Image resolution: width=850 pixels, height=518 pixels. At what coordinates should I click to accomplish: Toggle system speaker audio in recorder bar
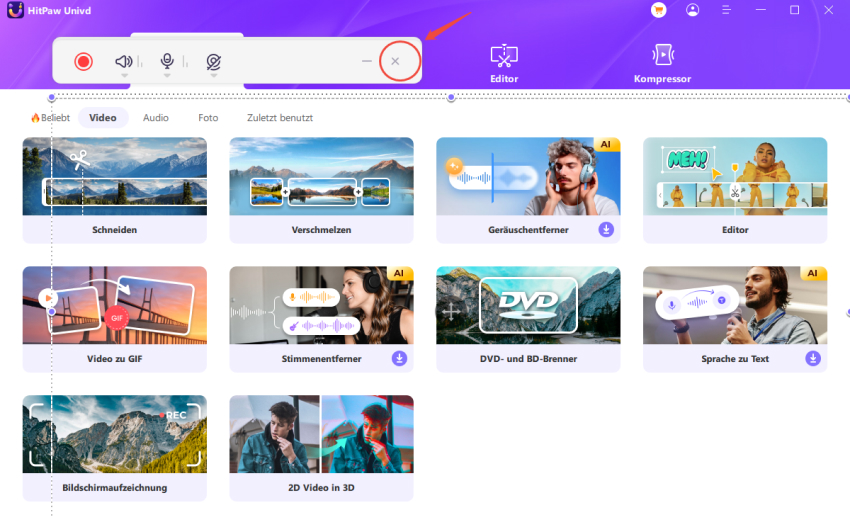click(x=124, y=61)
